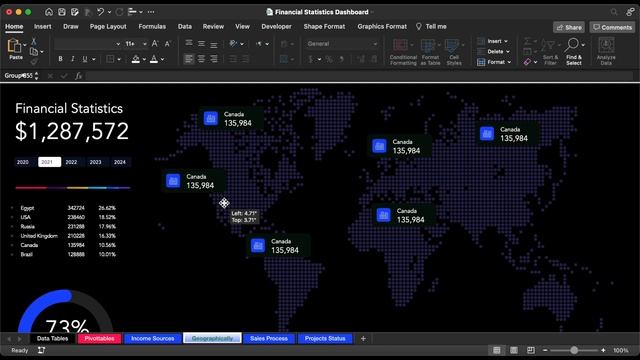Switch to the Pivottables sheet tab
The image size is (640, 360).
point(99,338)
